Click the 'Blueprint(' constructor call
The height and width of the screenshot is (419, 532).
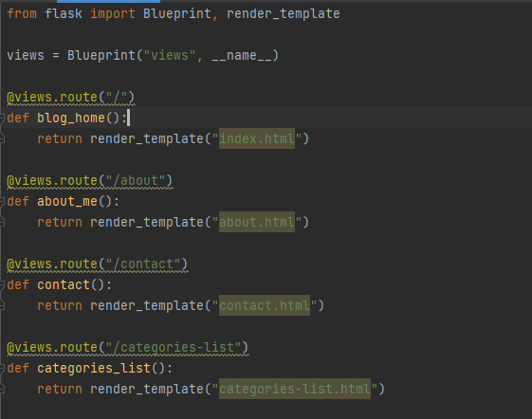pyautogui.click(x=105, y=55)
